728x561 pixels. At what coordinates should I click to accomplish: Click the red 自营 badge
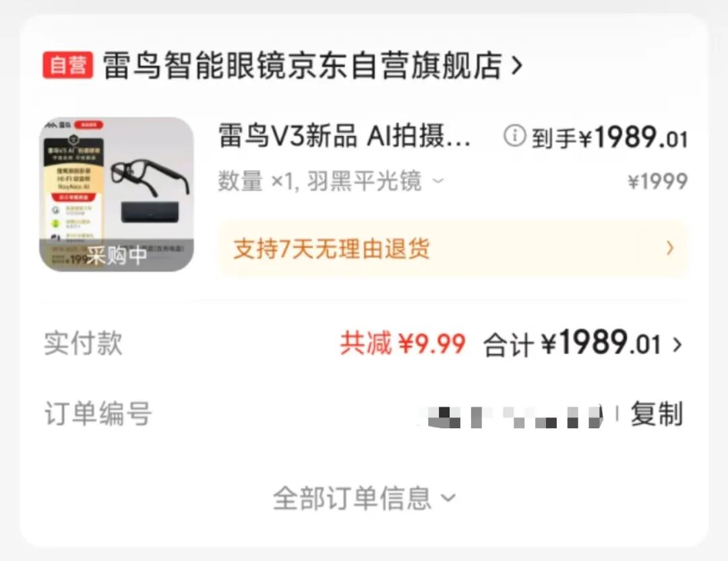point(68,65)
